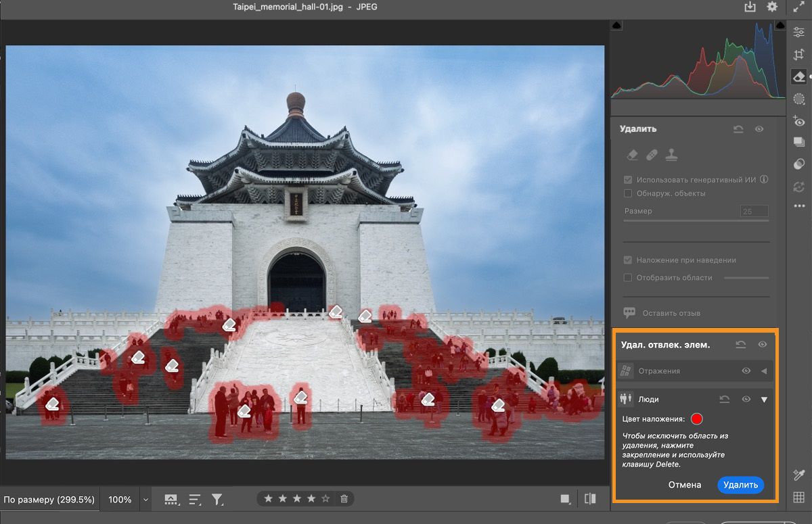Image resolution: width=812 pixels, height=524 pixels.
Task: Select the Red eye removal tool
Action: point(799,121)
